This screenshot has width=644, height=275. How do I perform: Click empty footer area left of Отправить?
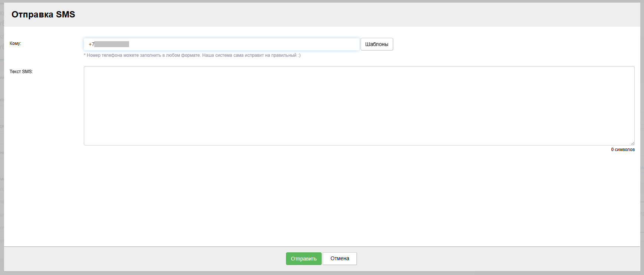[148, 259]
